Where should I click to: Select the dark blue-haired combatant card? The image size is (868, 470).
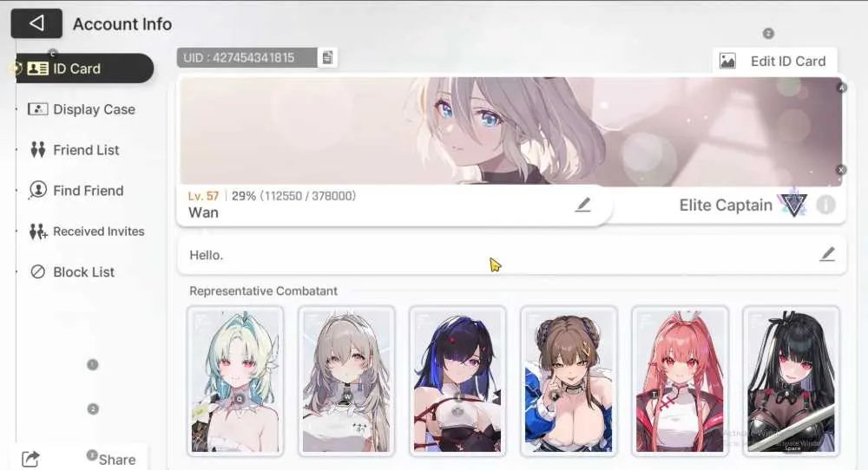tap(457, 381)
